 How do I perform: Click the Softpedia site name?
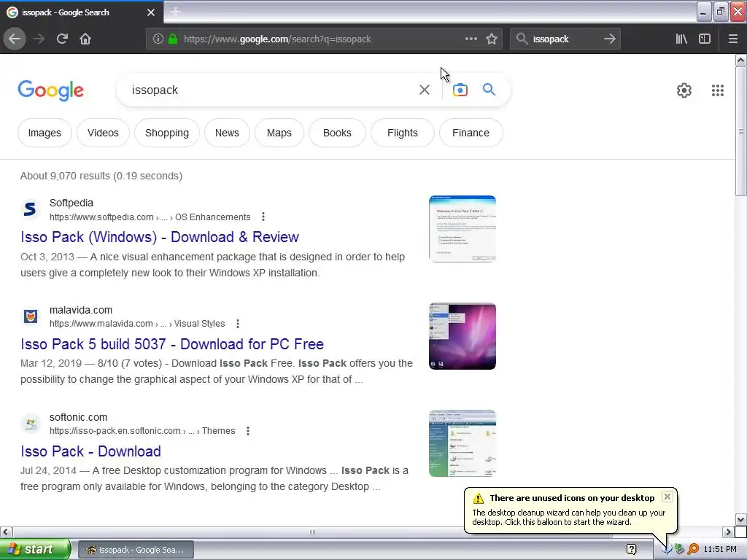tap(71, 203)
